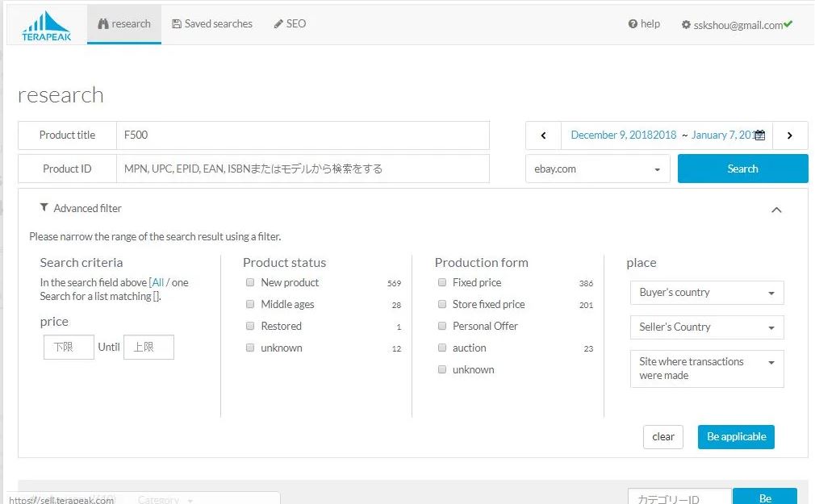The image size is (815, 504).
Task: Collapse the Advanced filter panel chevron
Action: pyautogui.click(x=775, y=210)
